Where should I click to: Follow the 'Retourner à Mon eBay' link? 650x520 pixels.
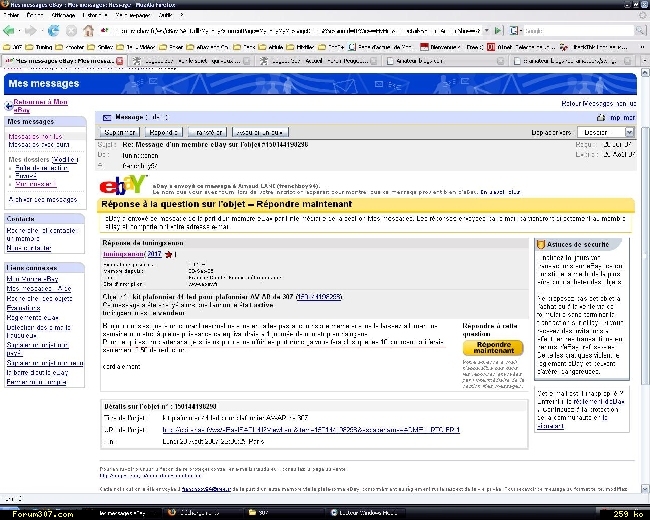40,106
